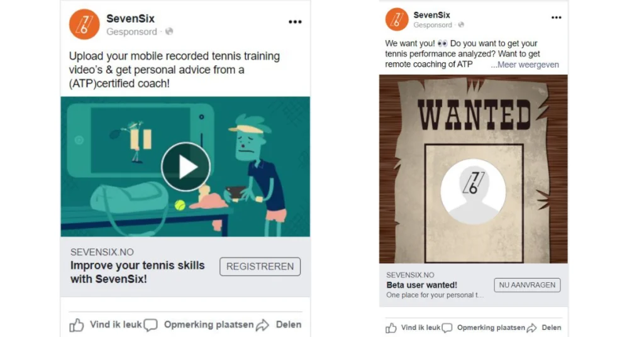Open the WANTED poster image
Viewport: 644px width, 337px height.
473,168
